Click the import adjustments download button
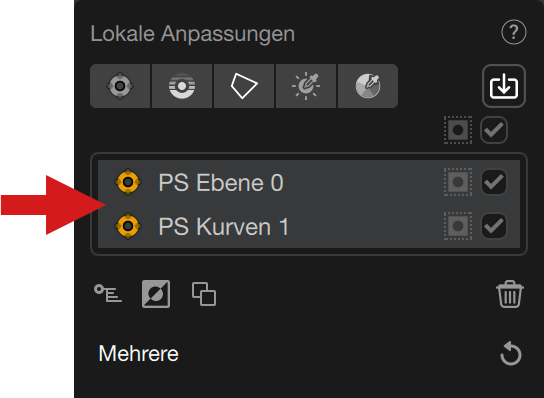This screenshot has width=544, height=398. (504, 86)
